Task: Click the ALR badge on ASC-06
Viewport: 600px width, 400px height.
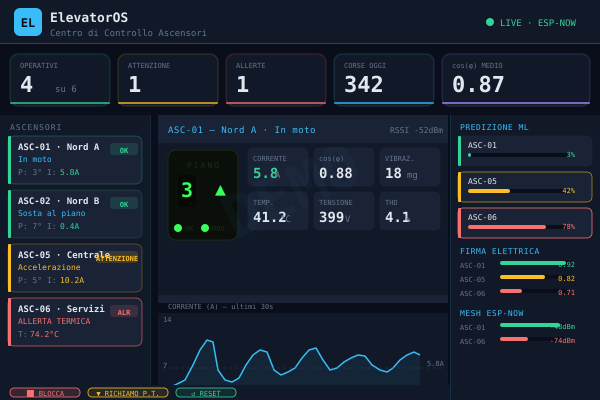Action: [x=124, y=312]
